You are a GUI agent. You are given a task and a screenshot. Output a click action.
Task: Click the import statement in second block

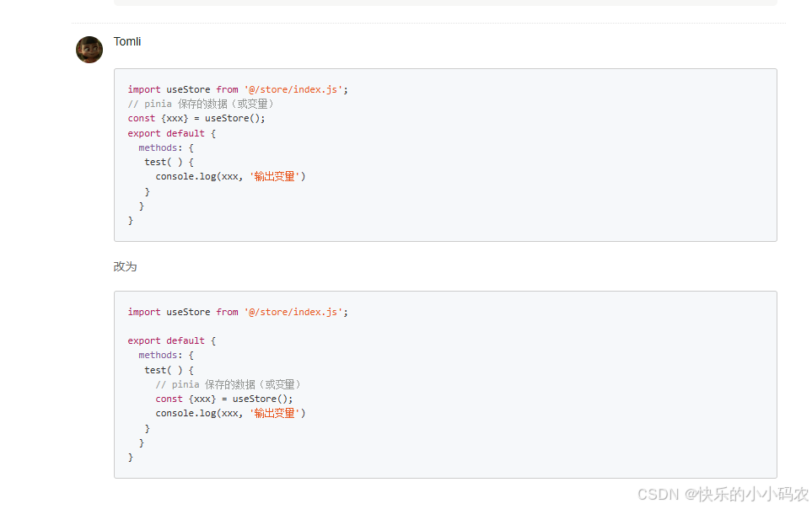pyautogui.click(x=236, y=311)
